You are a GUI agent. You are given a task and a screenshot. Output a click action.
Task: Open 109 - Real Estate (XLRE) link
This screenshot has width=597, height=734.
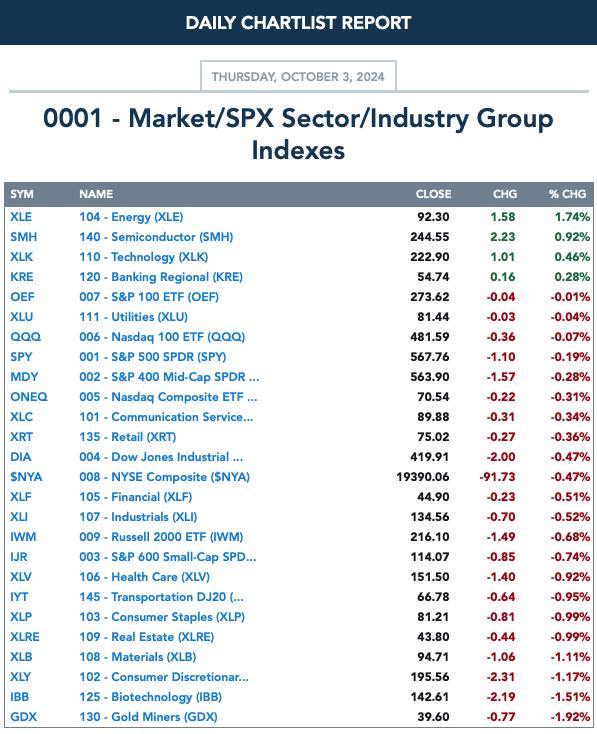pyautogui.click(x=147, y=637)
